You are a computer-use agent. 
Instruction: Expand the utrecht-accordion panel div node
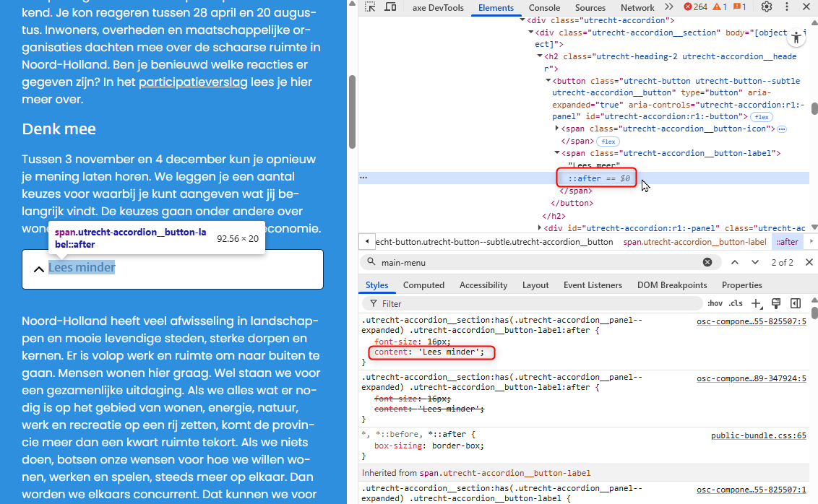coord(540,228)
